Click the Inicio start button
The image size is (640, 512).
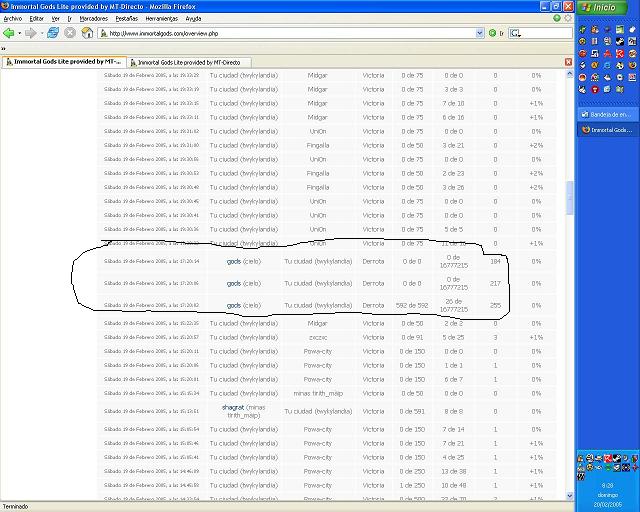click(604, 7)
